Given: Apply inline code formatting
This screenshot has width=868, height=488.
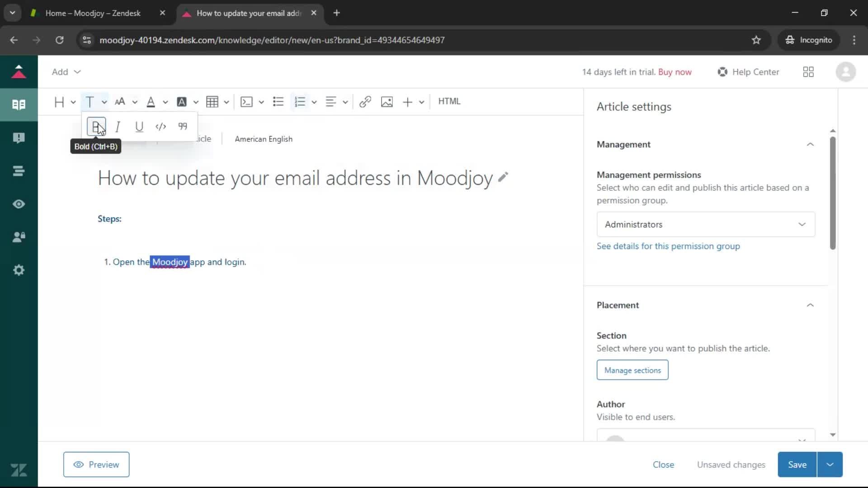Looking at the screenshot, I should [x=160, y=127].
